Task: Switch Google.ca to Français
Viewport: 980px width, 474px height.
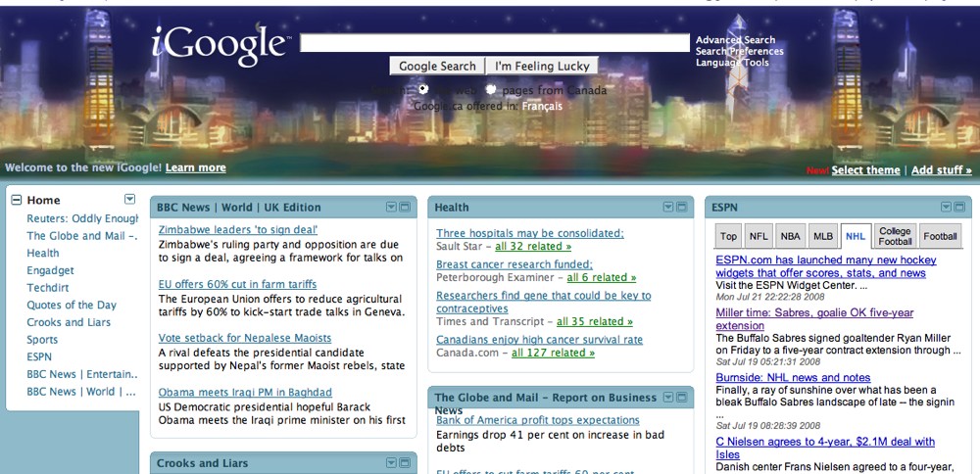Action: (542, 106)
